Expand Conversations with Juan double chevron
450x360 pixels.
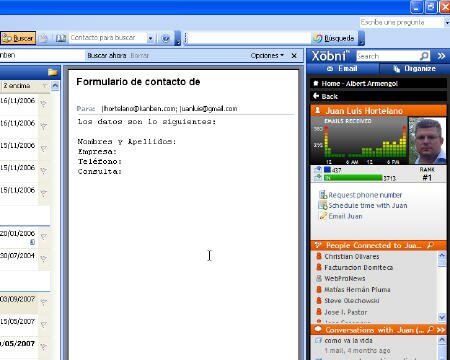(x=441, y=330)
